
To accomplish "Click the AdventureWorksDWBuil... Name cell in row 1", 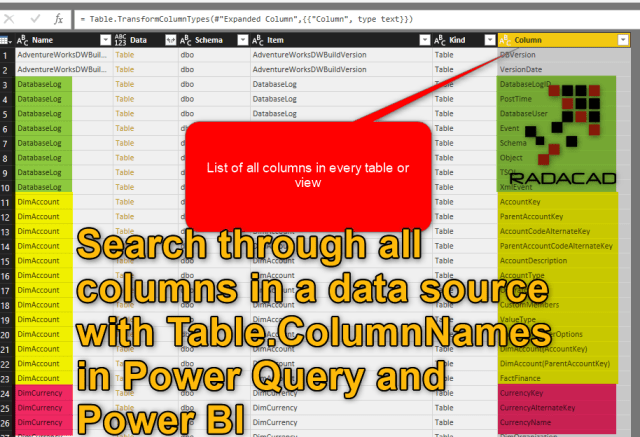I will (64, 55).
